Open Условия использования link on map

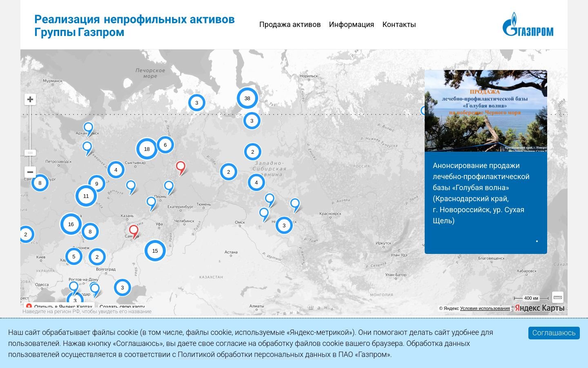[485, 308]
